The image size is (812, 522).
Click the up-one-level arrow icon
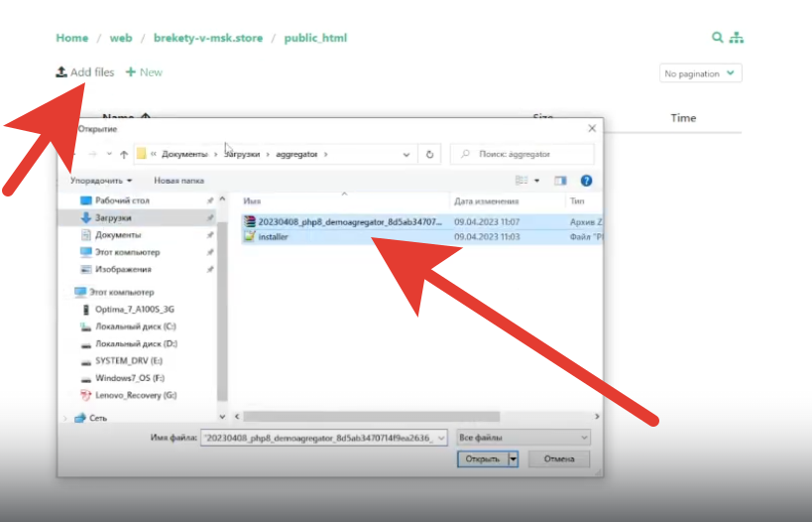tap(123, 155)
